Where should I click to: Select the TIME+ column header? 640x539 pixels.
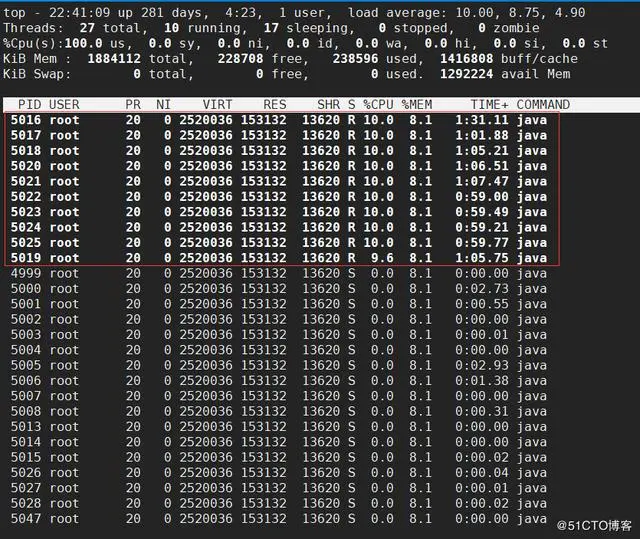click(x=489, y=104)
